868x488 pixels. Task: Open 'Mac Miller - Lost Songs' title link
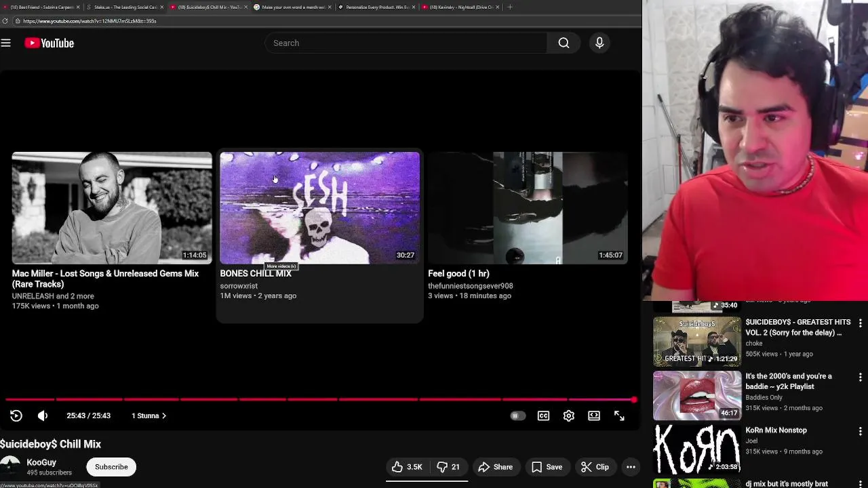(x=105, y=279)
